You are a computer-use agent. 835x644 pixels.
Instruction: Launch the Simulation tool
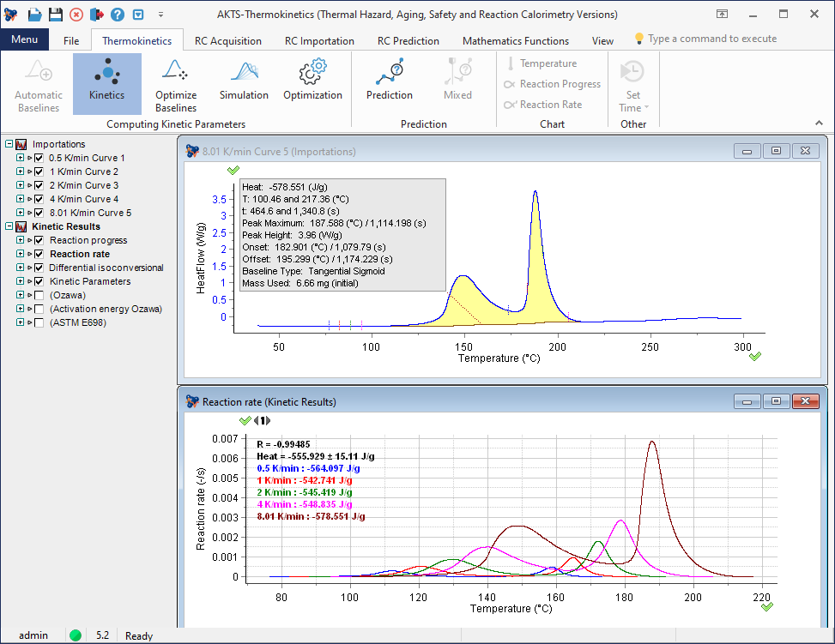tap(243, 81)
